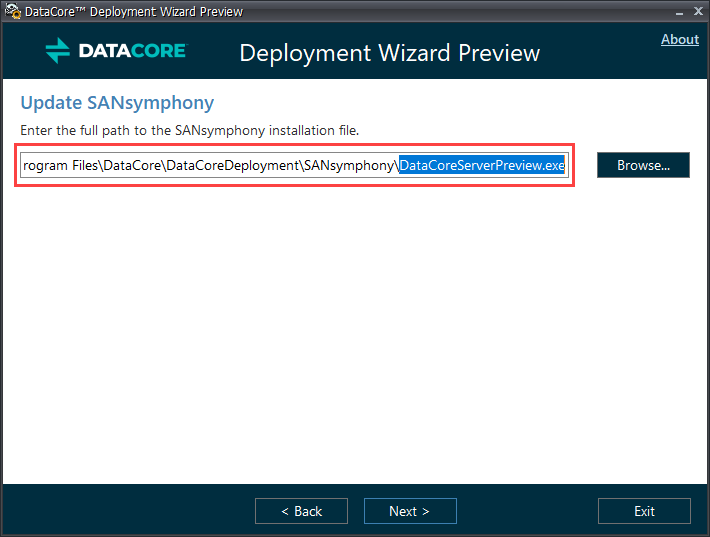Viewport: 710px width, 537px height.
Task: Minimize the Deployment Wizard window
Action: pyautogui.click(x=679, y=12)
